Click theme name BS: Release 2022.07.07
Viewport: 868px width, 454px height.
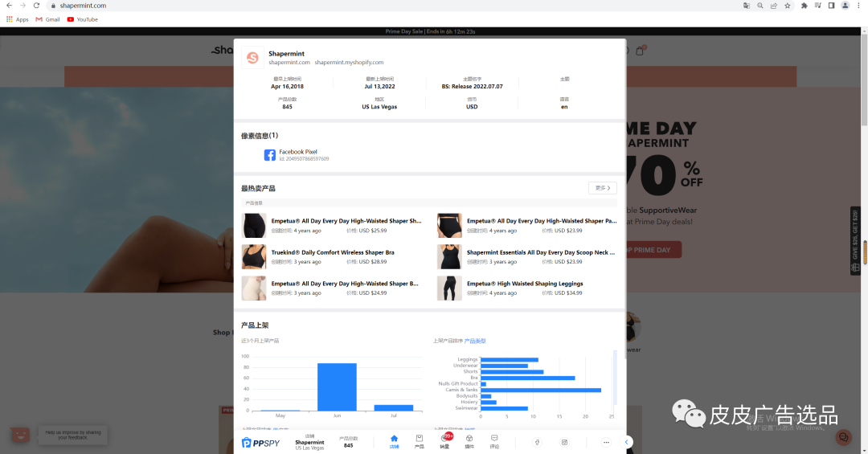[473, 86]
